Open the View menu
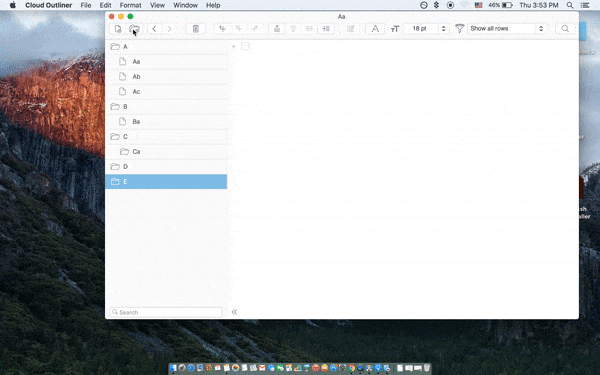Viewport: 600px width, 375px height. point(157,5)
